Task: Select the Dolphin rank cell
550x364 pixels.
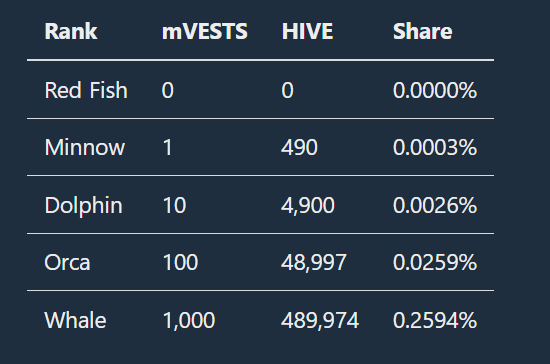Action: click(83, 205)
